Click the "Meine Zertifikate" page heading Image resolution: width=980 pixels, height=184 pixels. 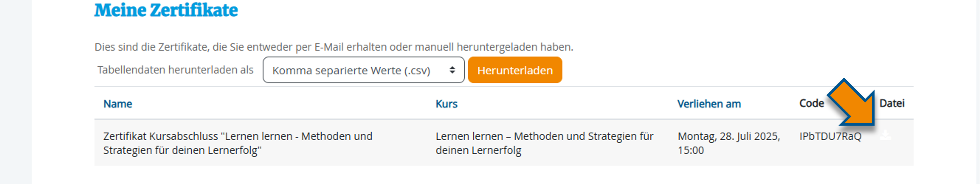(166, 10)
